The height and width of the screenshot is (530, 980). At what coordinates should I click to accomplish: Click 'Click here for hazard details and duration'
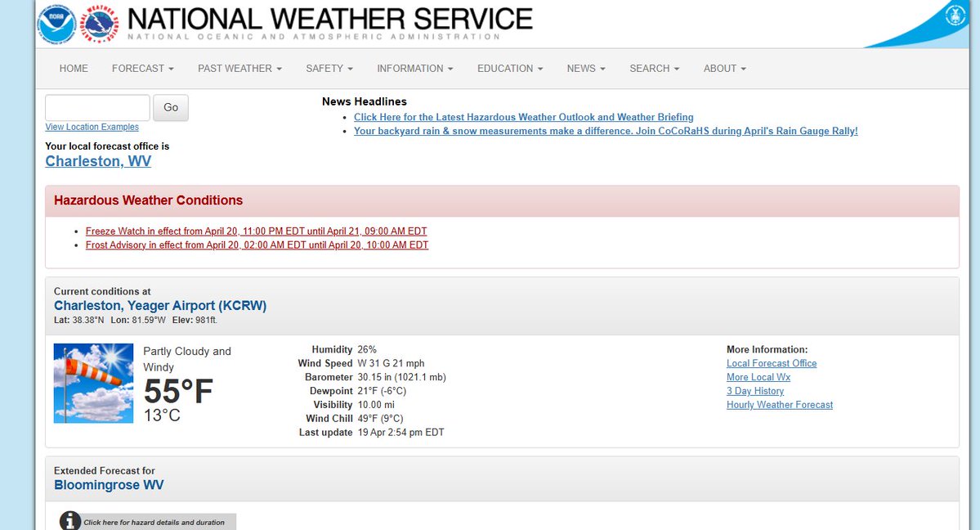tap(154, 522)
